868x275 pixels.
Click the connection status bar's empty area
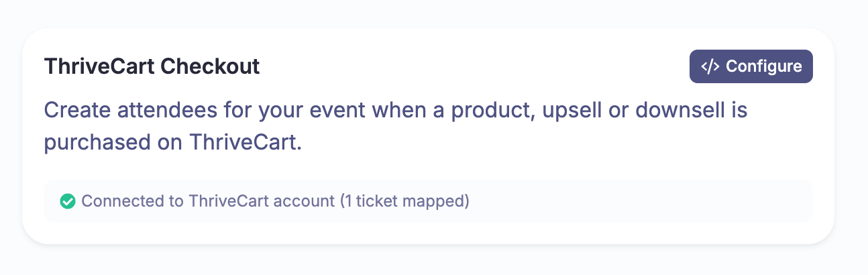[637, 201]
